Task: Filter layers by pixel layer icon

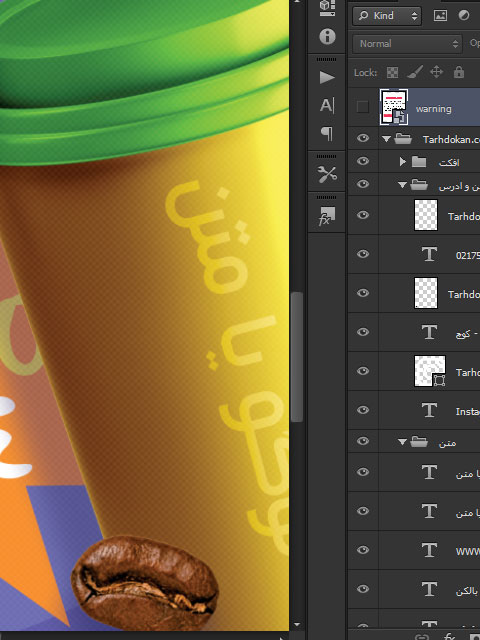Action: point(440,16)
